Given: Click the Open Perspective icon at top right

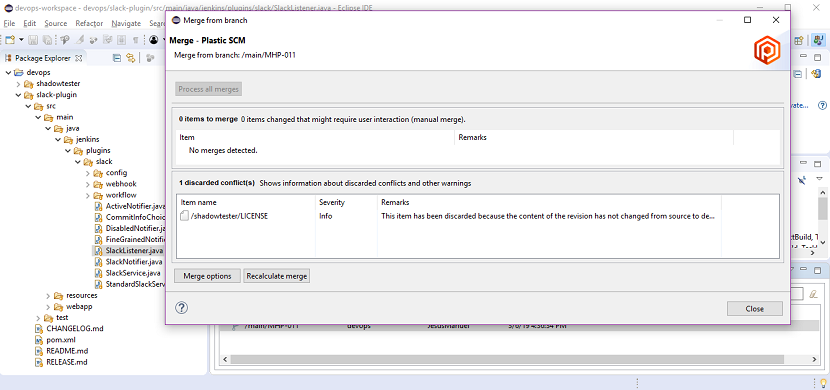Looking at the screenshot, I should pyautogui.click(x=799, y=40).
